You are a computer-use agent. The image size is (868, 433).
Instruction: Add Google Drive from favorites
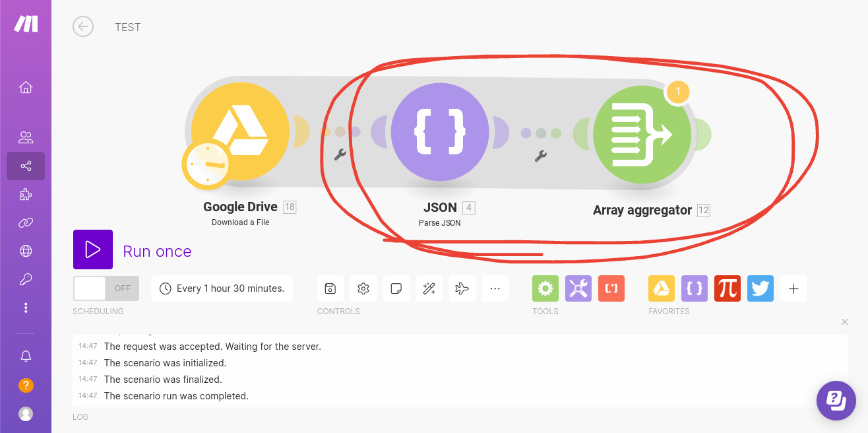pyautogui.click(x=662, y=288)
